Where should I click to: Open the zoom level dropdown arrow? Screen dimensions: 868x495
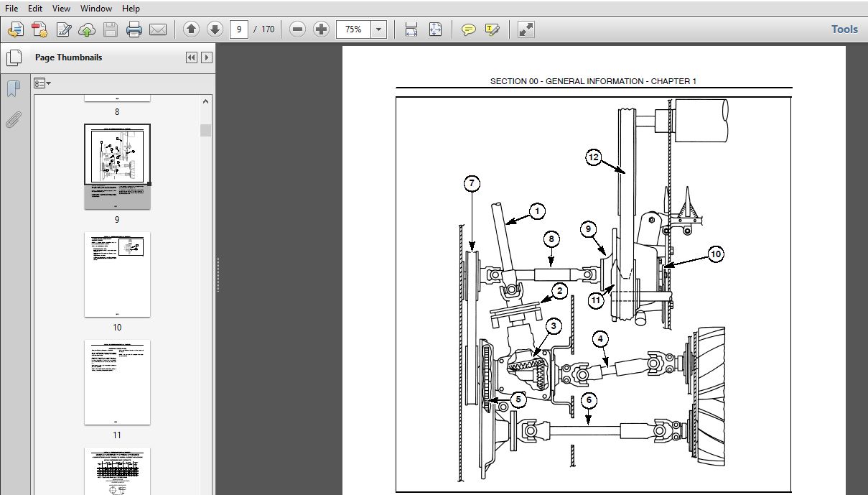pos(378,29)
